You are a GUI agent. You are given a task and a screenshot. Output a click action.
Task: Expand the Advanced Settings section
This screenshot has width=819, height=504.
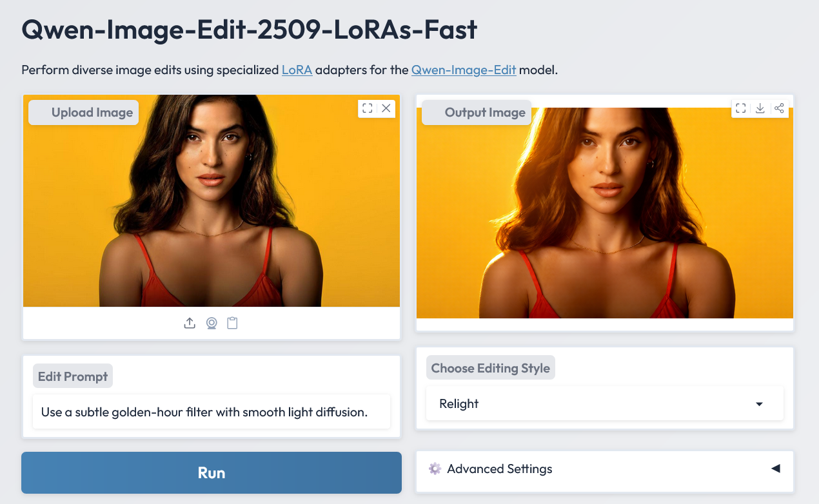pos(776,469)
